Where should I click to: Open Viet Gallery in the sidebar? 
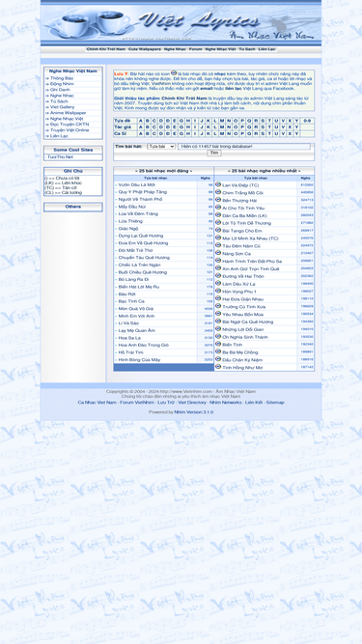pos(63,107)
